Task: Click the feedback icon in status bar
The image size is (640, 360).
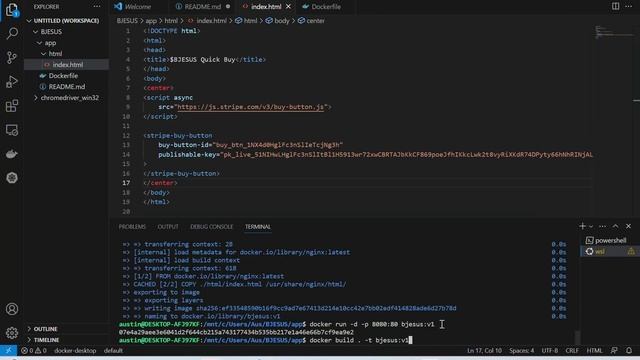Action: [614, 350]
